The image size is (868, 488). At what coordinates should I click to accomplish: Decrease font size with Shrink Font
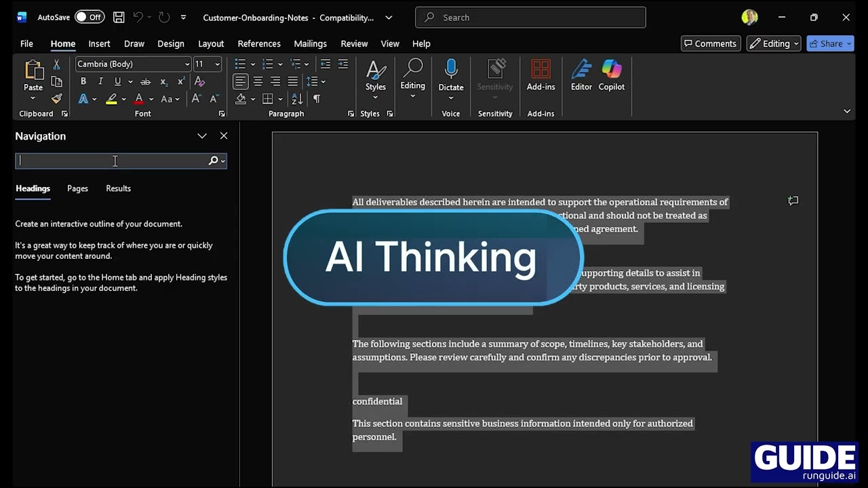click(x=213, y=99)
